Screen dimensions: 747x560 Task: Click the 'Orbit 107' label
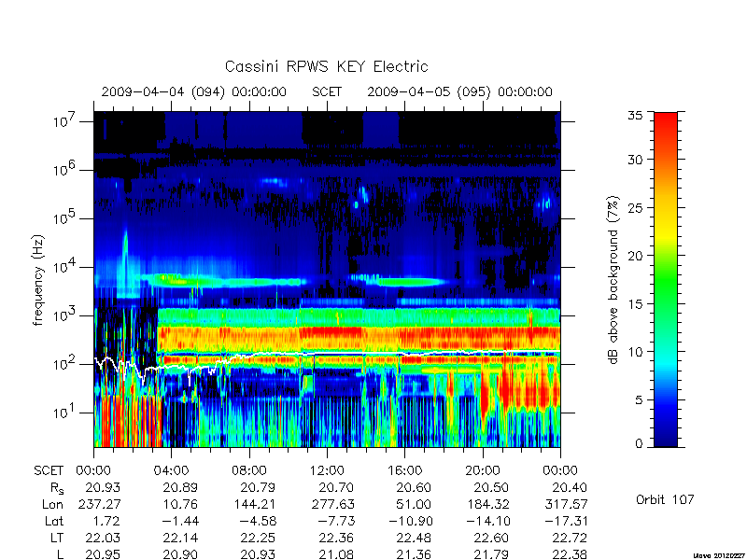665,499
